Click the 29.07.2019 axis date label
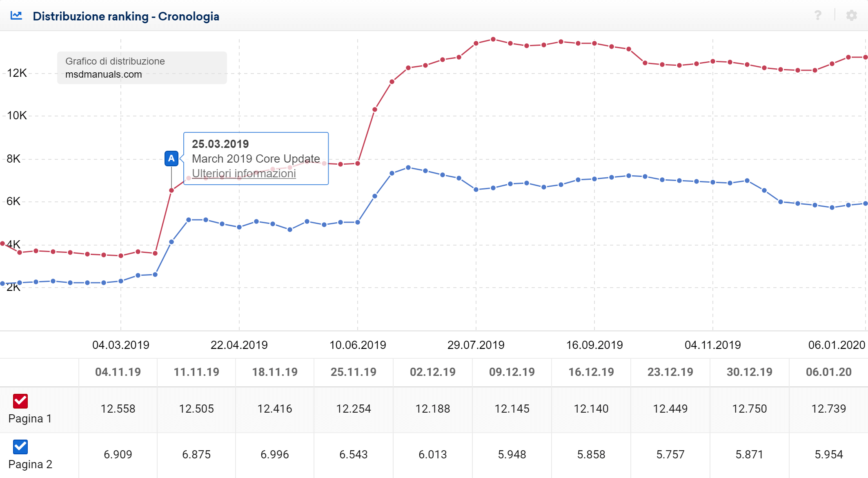868x478 pixels. (476, 345)
